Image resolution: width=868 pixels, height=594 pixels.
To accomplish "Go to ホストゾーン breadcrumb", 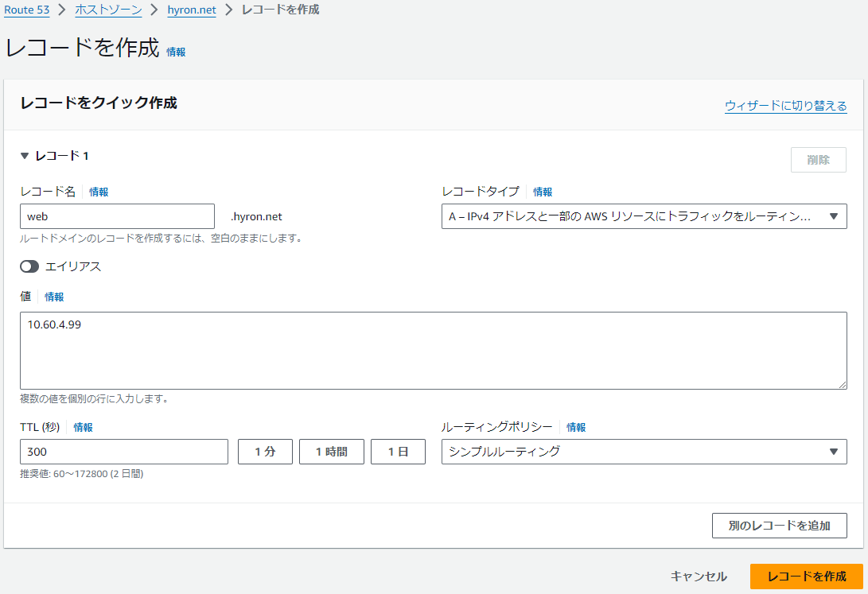I will coord(108,10).
